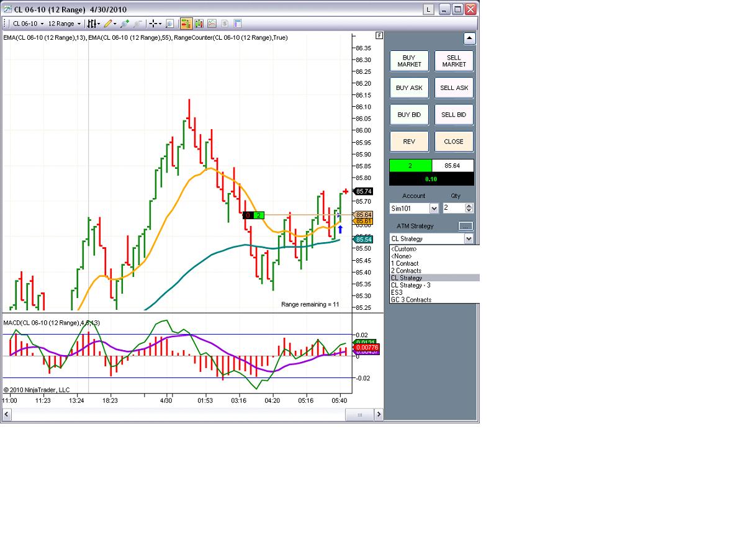Click SELL BID button
The height and width of the screenshot is (537, 756).
[x=454, y=114]
